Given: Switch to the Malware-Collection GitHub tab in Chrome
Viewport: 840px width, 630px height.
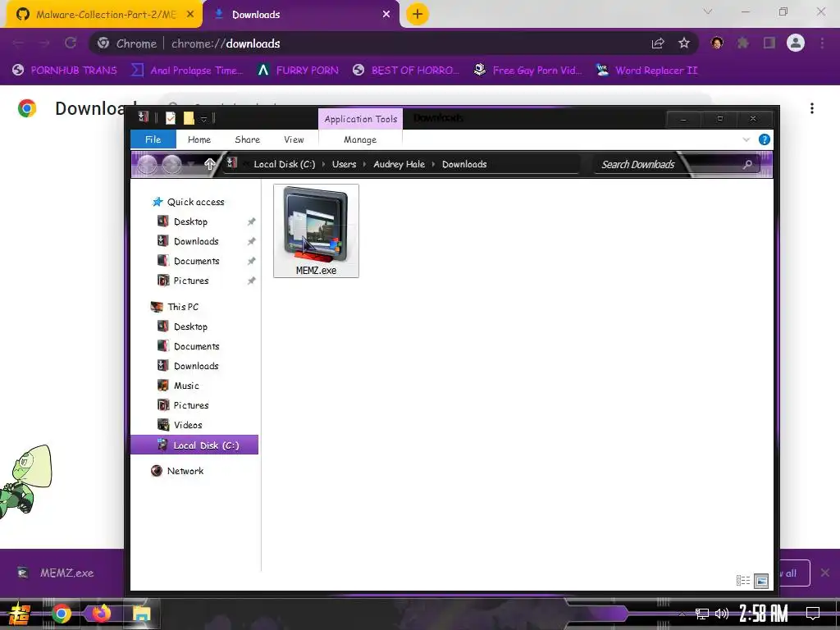Looking at the screenshot, I should click(104, 15).
